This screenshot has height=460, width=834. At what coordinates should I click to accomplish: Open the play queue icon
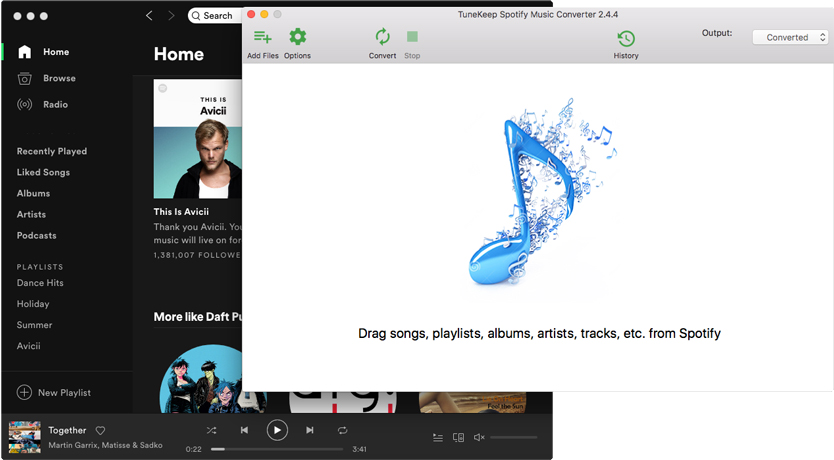click(x=438, y=438)
